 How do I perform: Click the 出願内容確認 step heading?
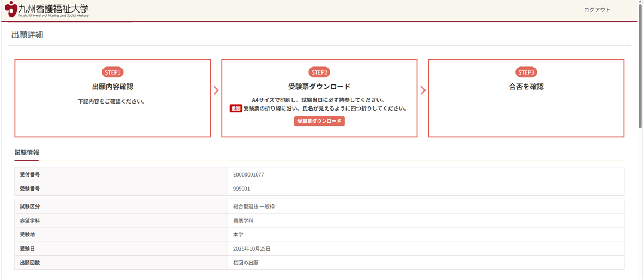pos(113,87)
